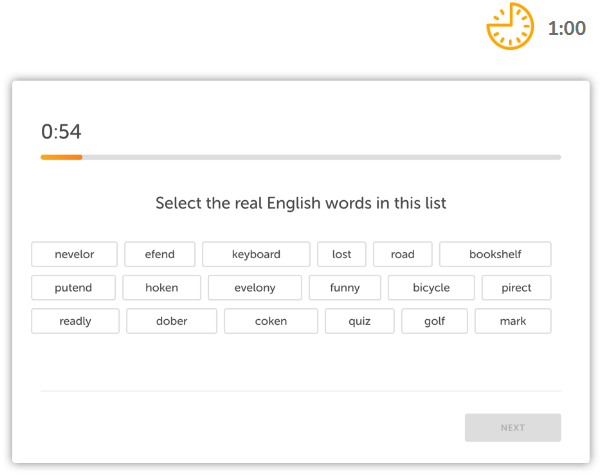Select the 'readly' word option

[75, 321]
